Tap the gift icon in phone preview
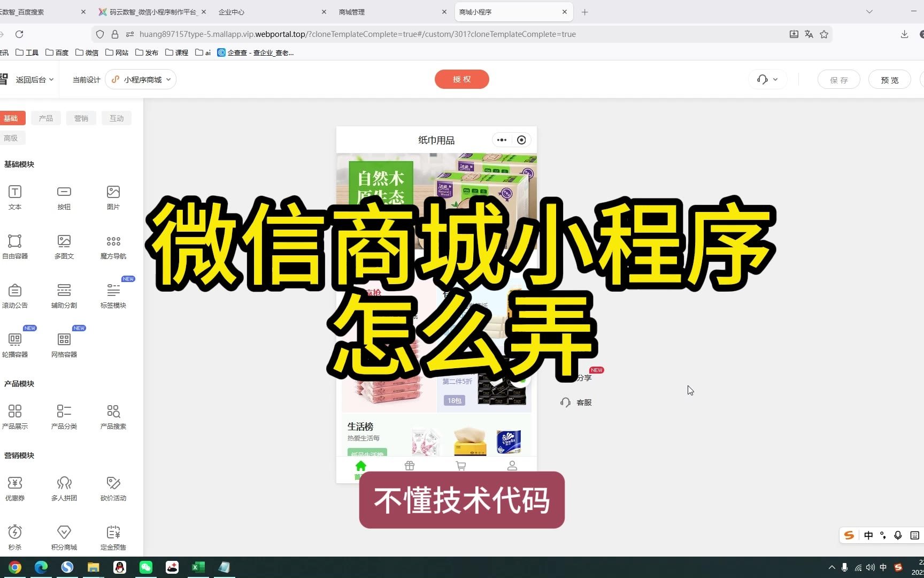 (x=410, y=466)
